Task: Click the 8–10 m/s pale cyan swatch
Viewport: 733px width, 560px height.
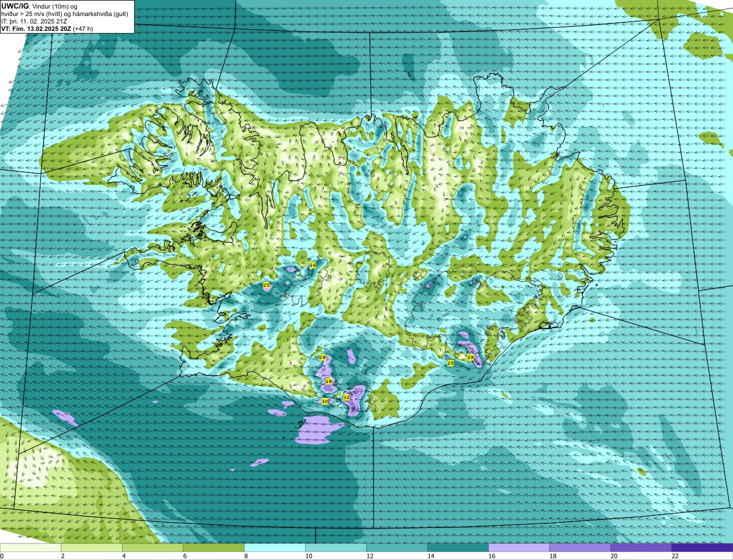Action: click(275, 547)
